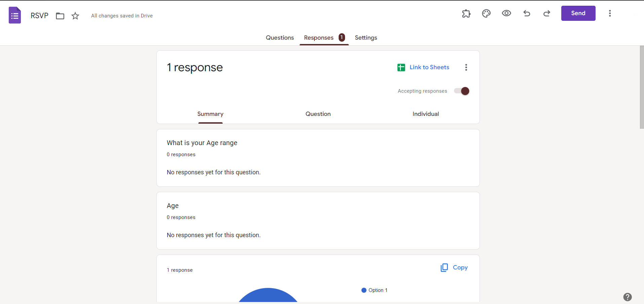Open the Google Forms home icon
This screenshot has height=304, width=644.
pos(15,15)
